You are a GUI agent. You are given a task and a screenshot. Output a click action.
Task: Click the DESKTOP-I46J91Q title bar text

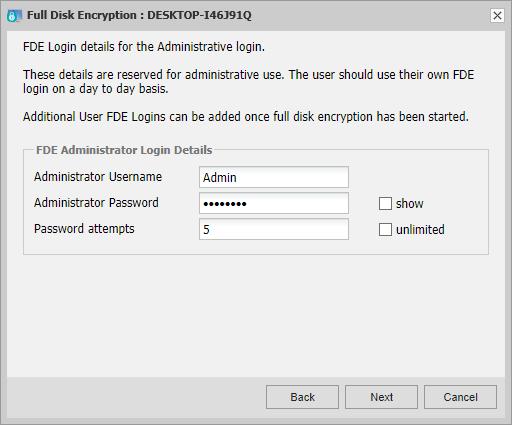click(x=199, y=15)
